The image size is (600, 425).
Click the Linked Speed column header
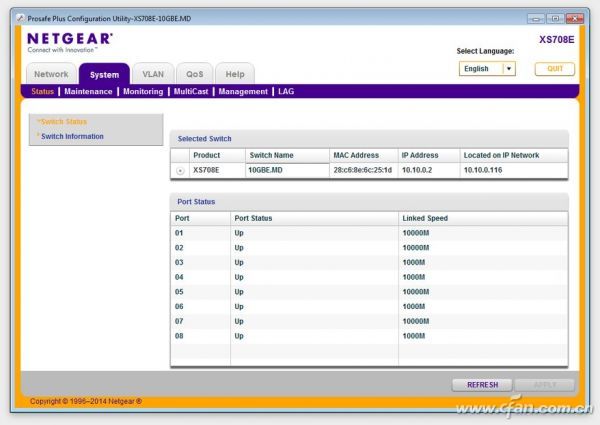pyautogui.click(x=483, y=218)
